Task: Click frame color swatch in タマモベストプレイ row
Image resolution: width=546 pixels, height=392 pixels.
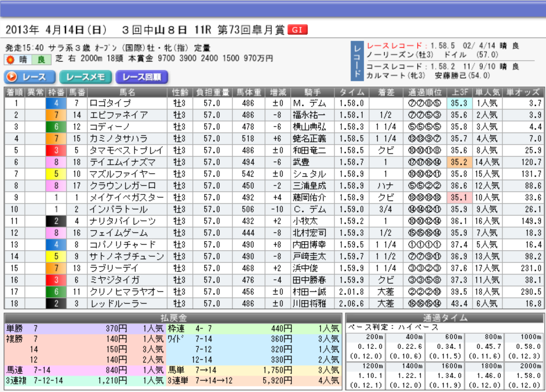Action: (x=56, y=151)
